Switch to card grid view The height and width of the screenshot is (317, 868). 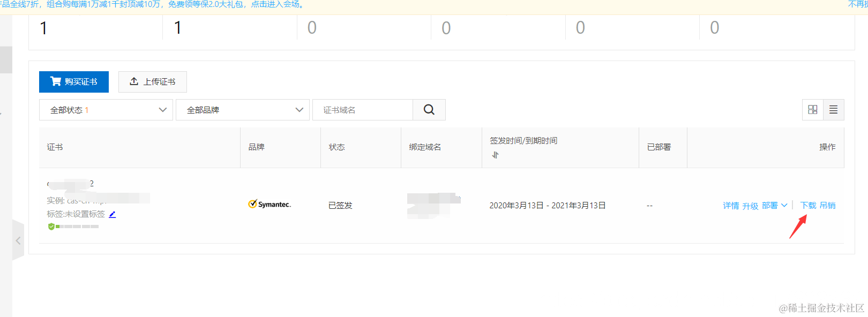(x=813, y=110)
